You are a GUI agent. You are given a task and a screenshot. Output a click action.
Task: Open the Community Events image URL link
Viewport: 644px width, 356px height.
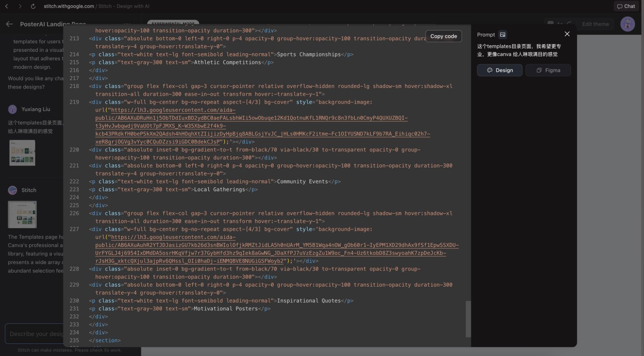[x=262, y=126]
